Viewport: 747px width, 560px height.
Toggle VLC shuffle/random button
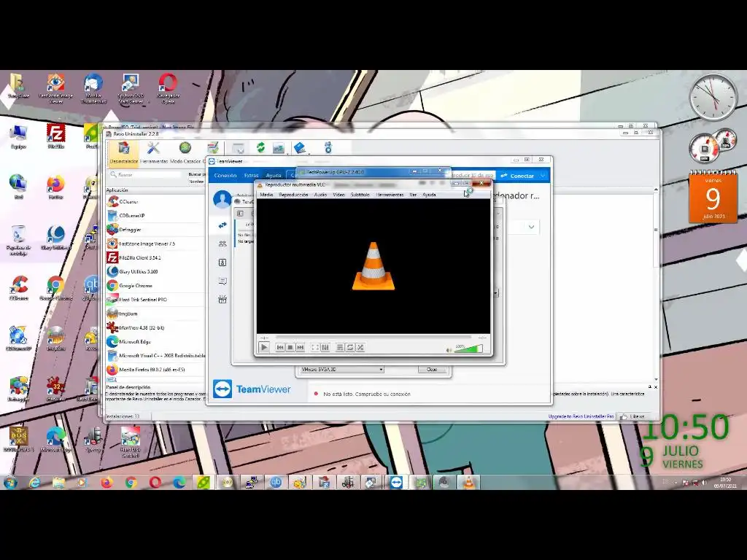click(x=360, y=348)
